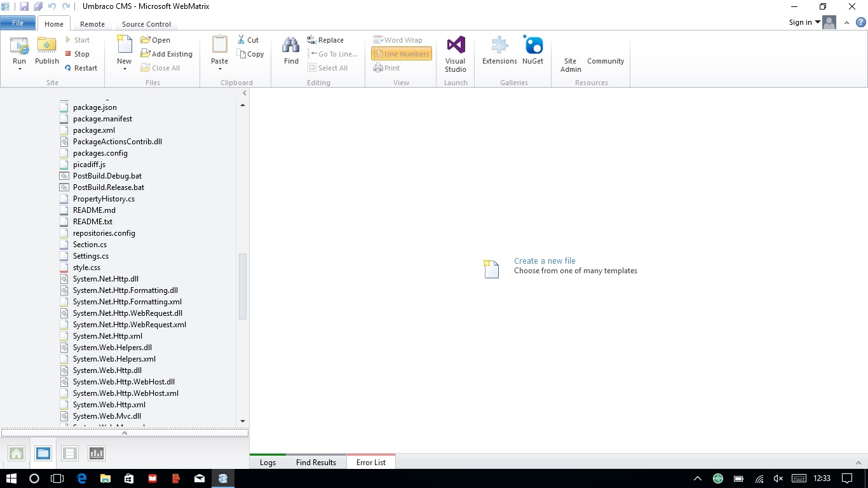This screenshot has height=488, width=868.
Task: Open the Logs bottom tab
Action: [268, 463]
